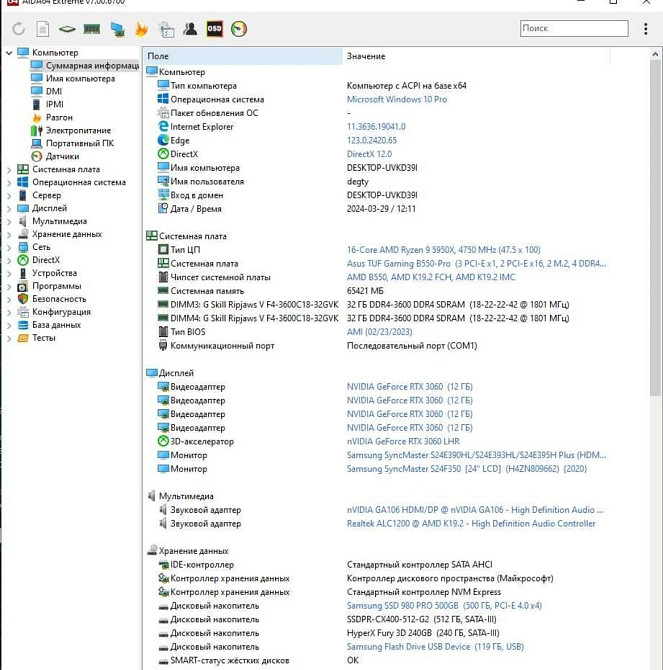663x670 pixels.
Task: Click the Refresh toolbar icon
Action: tap(18, 30)
